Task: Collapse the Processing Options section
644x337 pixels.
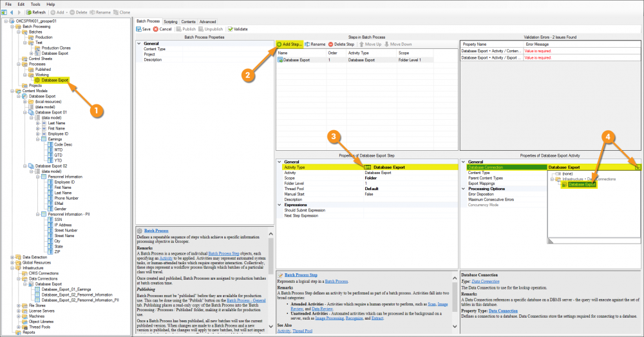Action: click(x=463, y=189)
